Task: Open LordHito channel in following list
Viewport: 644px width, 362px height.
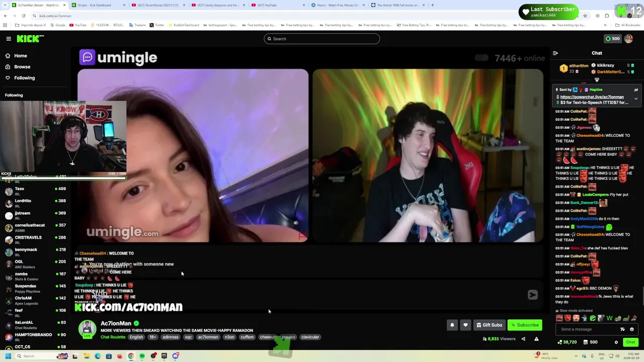Action: [x=34, y=203]
